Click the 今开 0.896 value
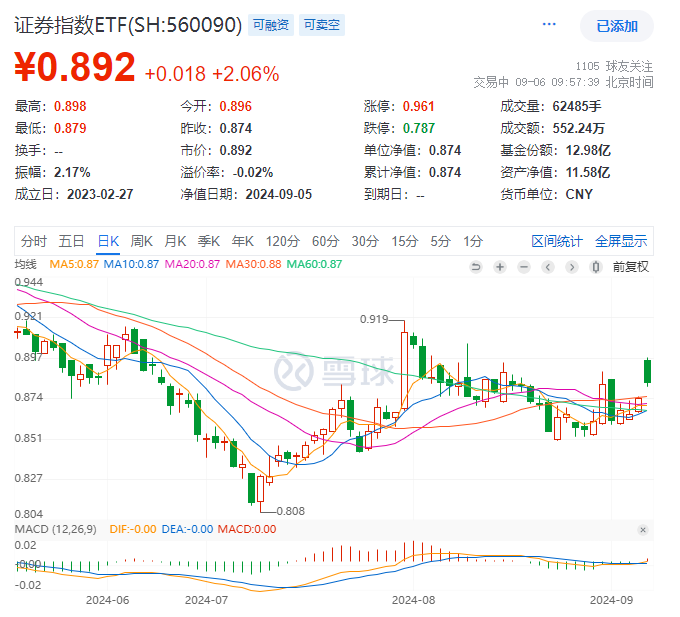680x617 pixels. pyautogui.click(x=235, y=106)
